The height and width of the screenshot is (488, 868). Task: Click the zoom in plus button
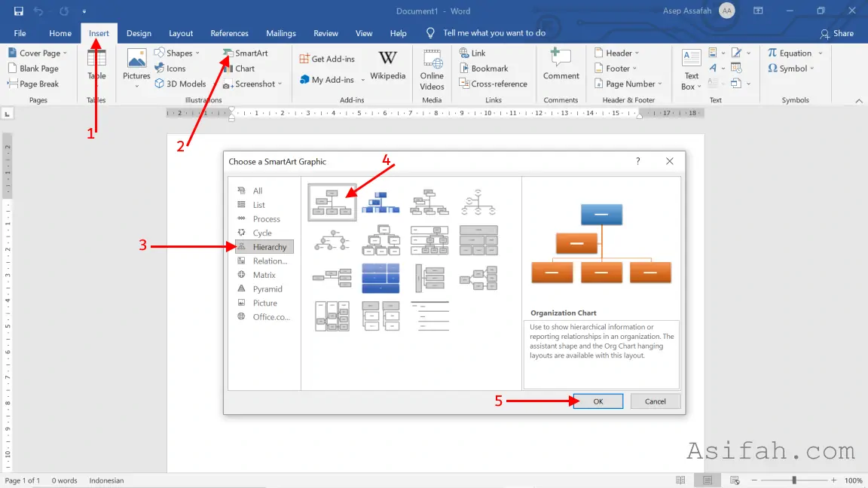point(833,480)
